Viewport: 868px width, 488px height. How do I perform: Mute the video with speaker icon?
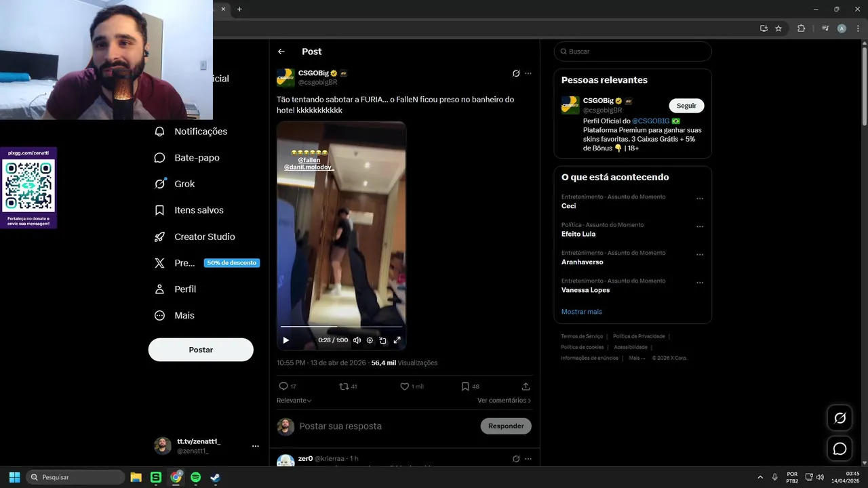tap(357, 340)
